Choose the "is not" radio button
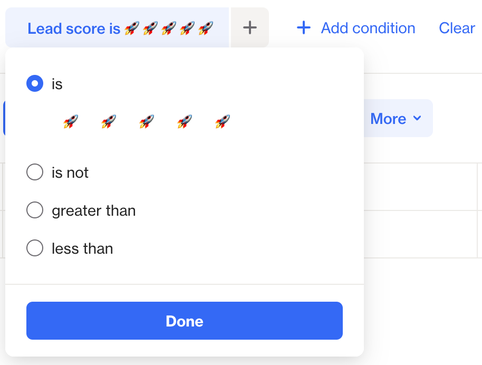Image resolution: width=482 pixels, height=365 pixels. click(35, 172)
